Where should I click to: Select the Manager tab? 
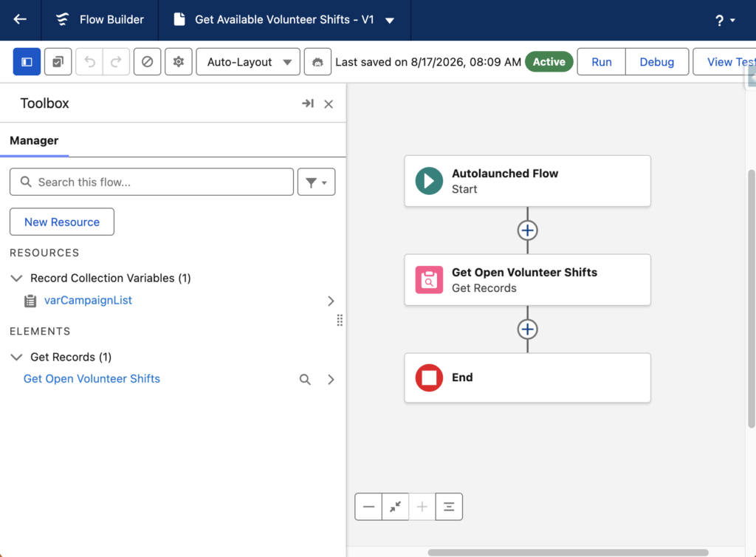[34, 141]
